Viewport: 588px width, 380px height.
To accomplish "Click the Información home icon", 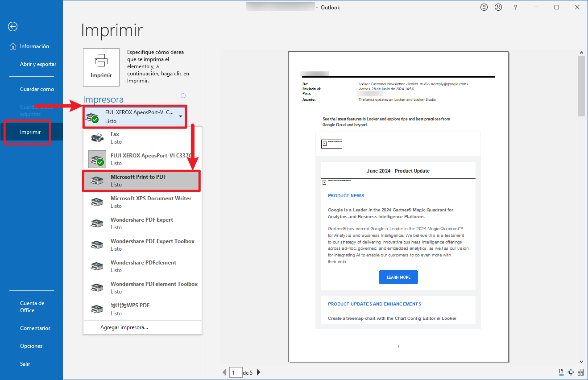I will 12,46.
